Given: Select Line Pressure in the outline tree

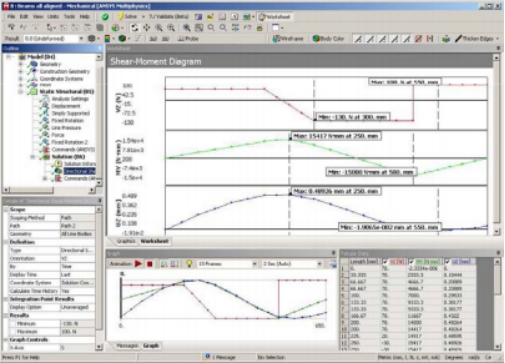Looking at the screenshot, I should (66, 128).
